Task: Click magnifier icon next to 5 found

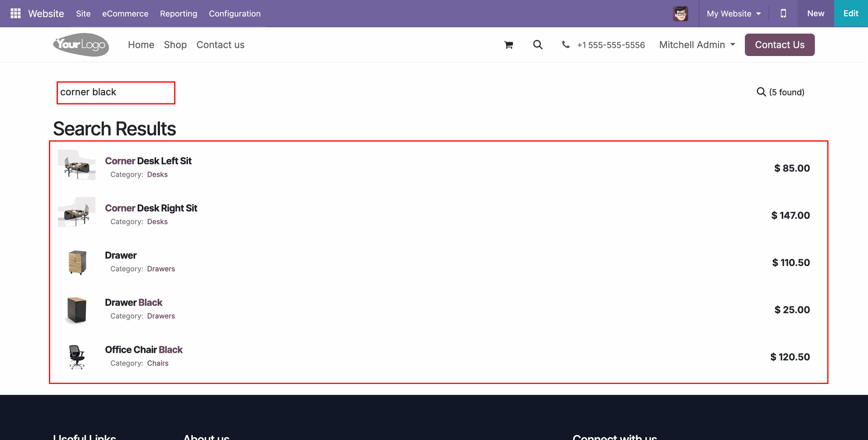Action: 761,92
